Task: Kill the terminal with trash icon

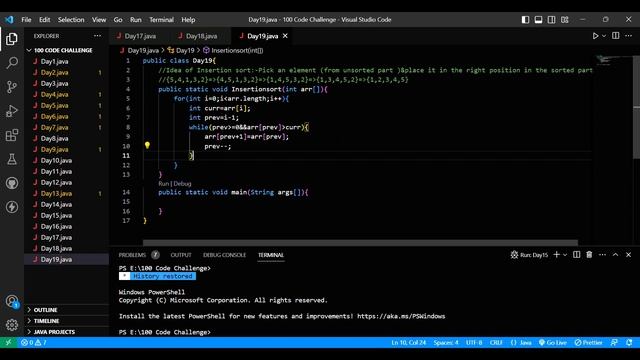Action: coord(589,255)
